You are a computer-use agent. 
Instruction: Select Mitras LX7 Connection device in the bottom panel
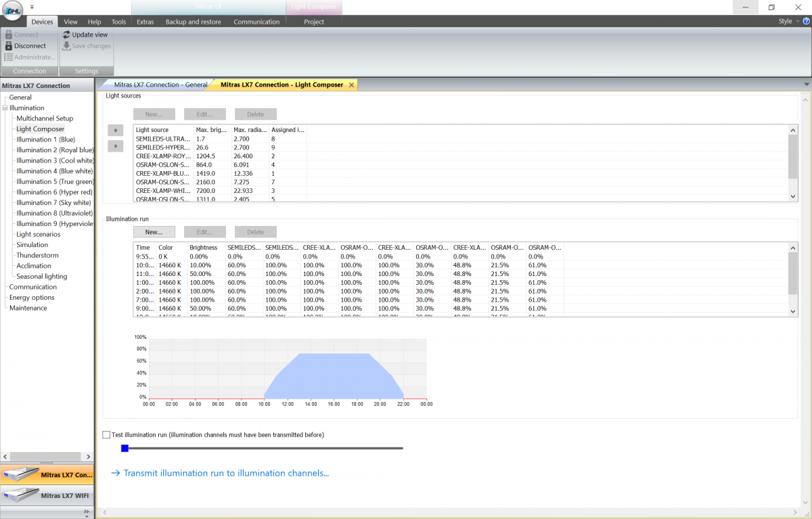click(x=47, y=475)
